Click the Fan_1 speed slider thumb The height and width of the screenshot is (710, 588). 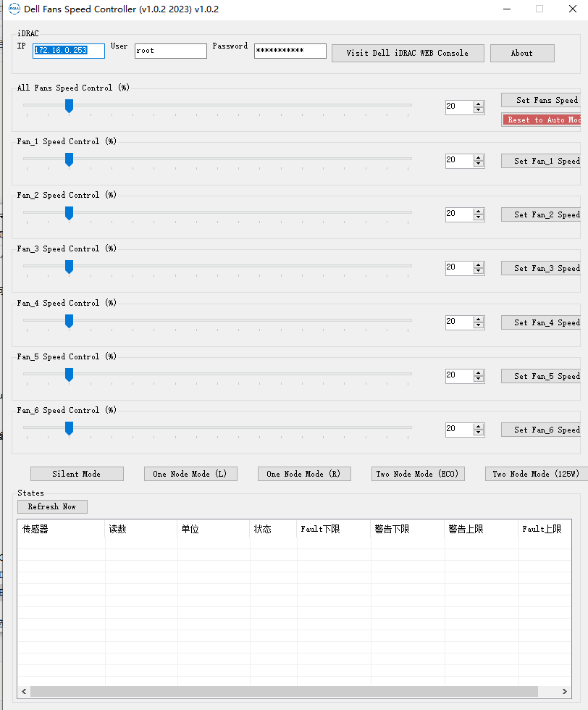pyautogui.click(x=70, y=159)
